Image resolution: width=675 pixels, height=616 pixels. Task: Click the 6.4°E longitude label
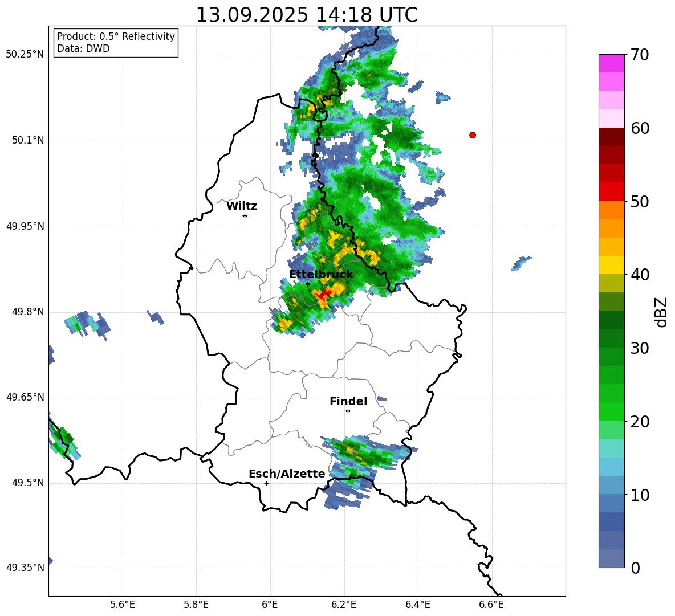click(417, 605)
